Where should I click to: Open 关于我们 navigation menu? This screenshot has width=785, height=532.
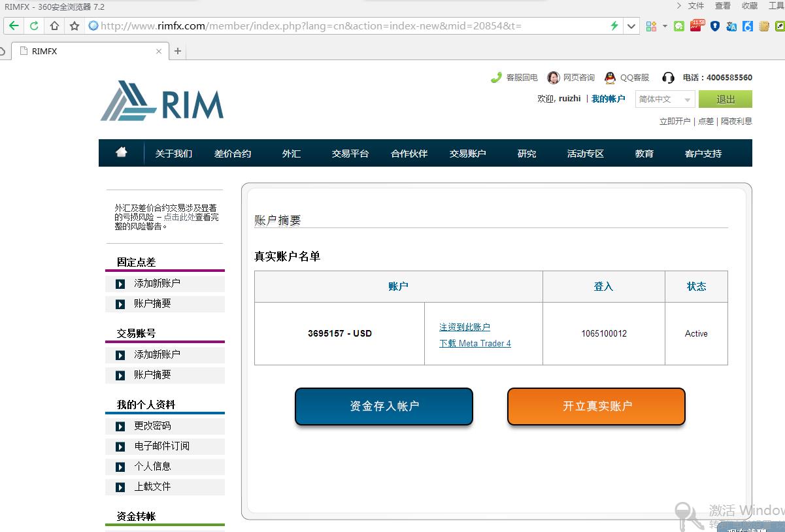174,154
